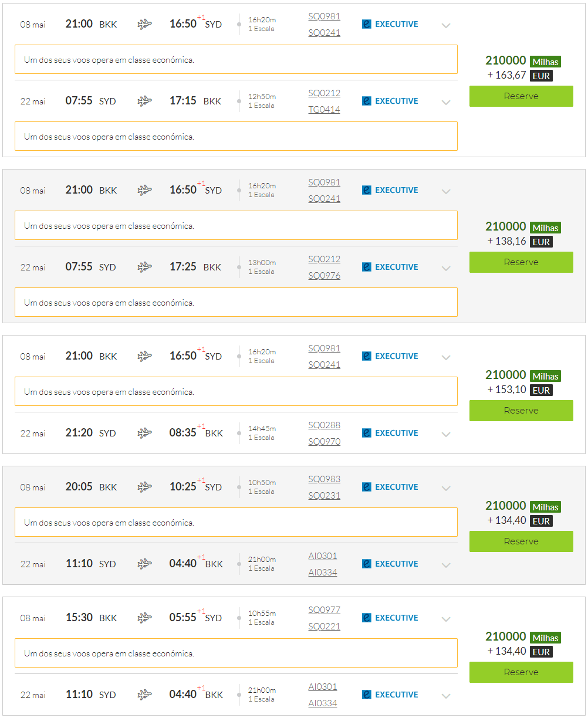Click airplane icon on 07:55 SYD to 17:25 BKK flight
The height and width of the screenshot is (718, 588).
[x=144, y=267]
